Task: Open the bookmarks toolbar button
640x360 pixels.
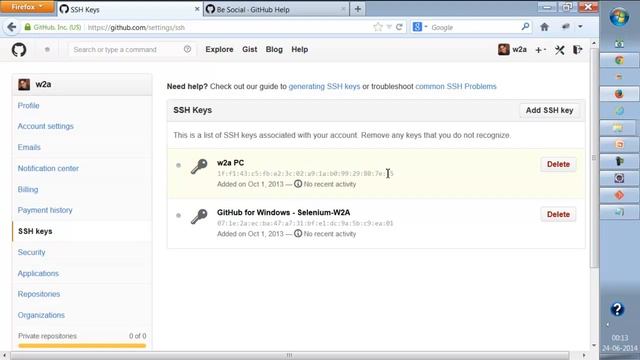Action: click(x=566, y=27)
